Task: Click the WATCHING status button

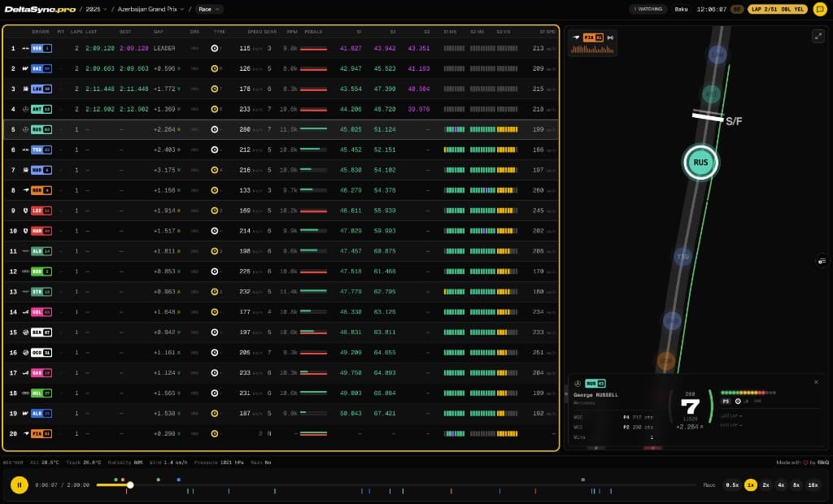Action: coord(648,10)
